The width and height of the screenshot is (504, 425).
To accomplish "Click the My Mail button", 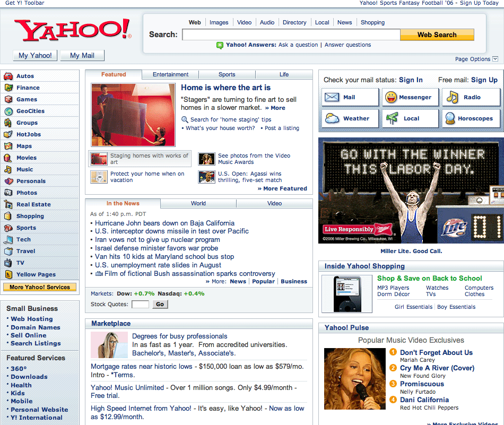I will [x=82, y=55].
